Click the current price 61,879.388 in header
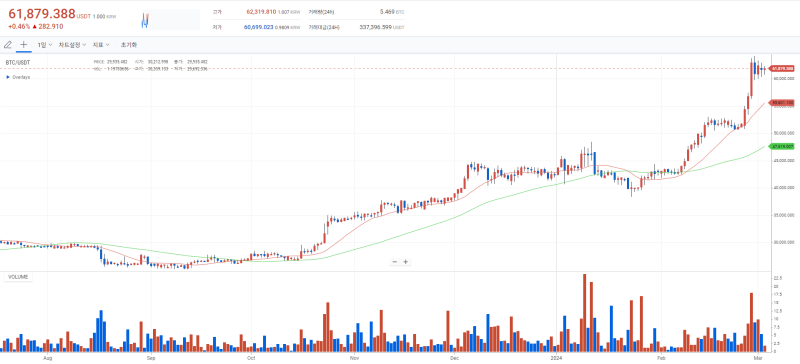 tap(42, 14)
